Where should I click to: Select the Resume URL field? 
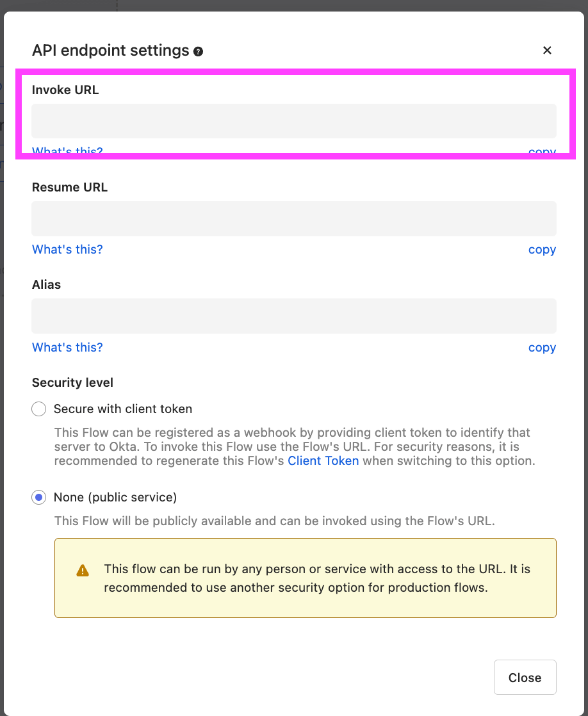click(x=294, y=219)
